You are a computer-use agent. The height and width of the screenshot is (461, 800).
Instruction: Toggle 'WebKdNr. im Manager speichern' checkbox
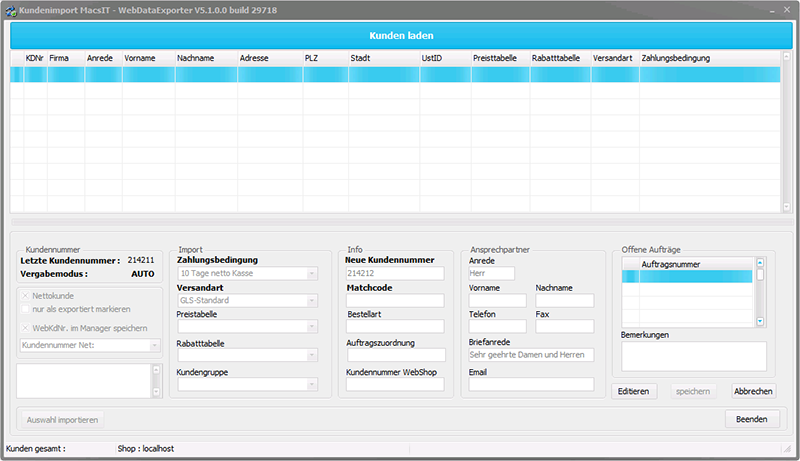click(x=26, y=328)
